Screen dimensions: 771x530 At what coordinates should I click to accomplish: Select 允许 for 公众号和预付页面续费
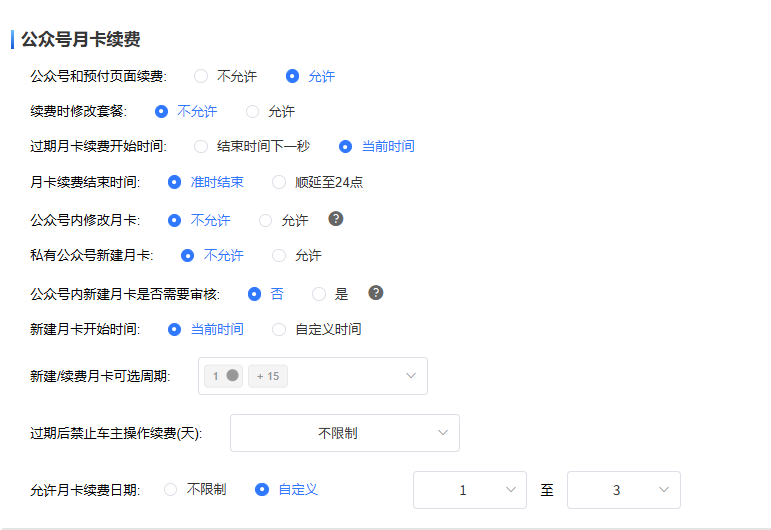(x=292, y=76)
